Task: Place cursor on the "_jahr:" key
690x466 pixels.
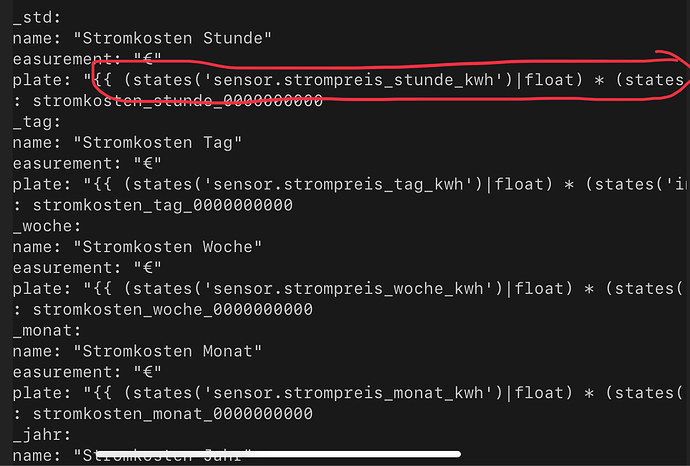Action: (42, 435)
